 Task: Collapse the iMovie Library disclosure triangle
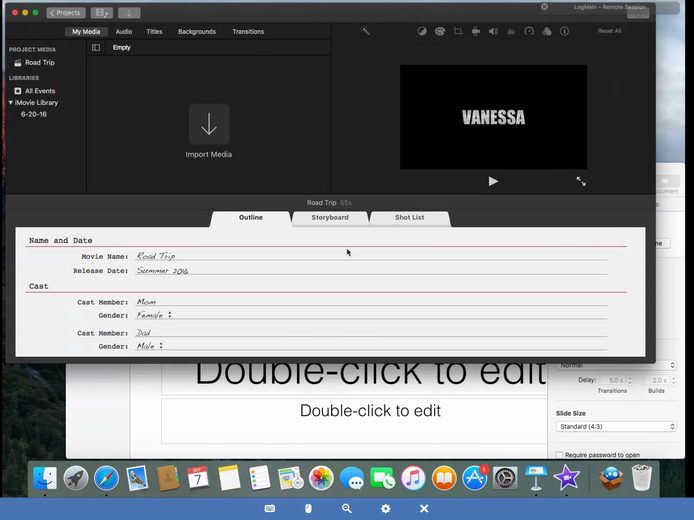(x=11, y=102)
